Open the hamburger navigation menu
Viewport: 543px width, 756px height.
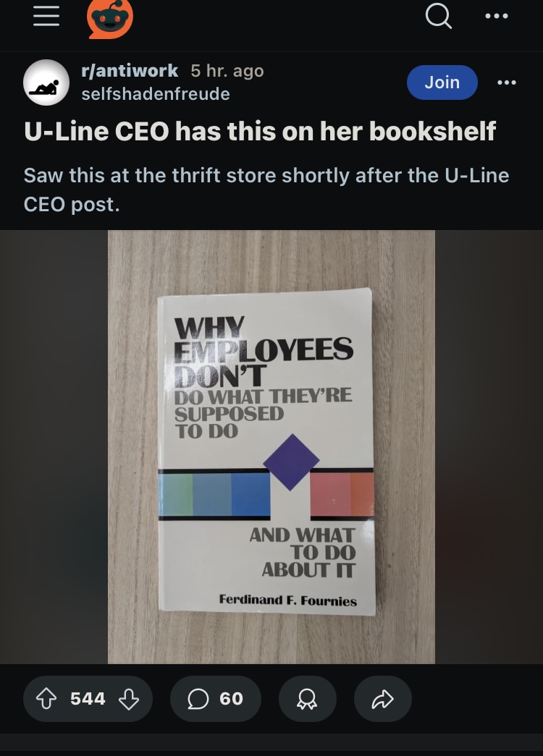46,17
